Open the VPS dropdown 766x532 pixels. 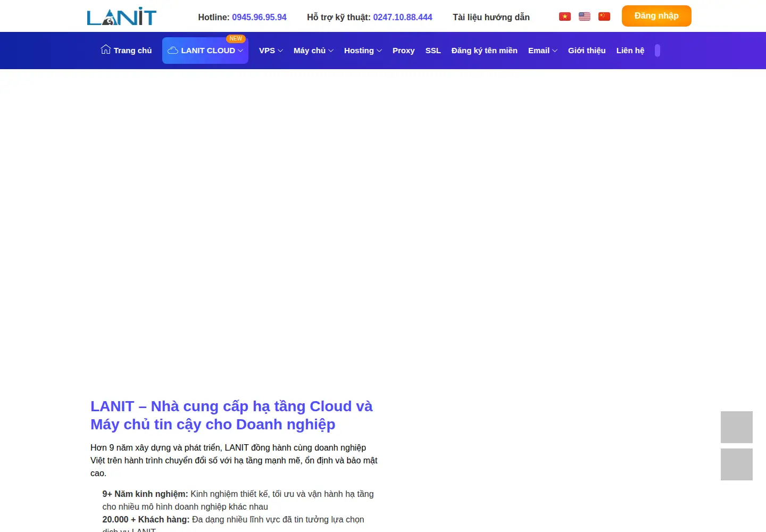pos(271,51)
